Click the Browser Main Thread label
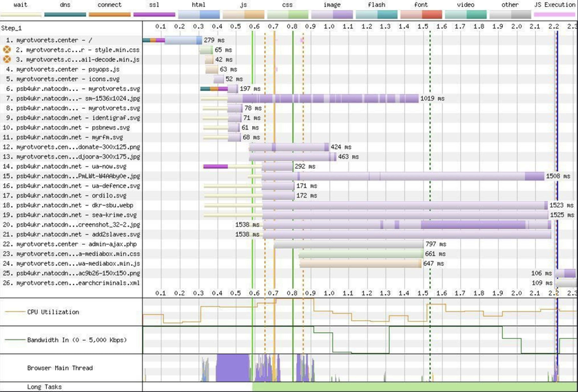Screen dimensions: 578x392 click(x=61, y=368)
